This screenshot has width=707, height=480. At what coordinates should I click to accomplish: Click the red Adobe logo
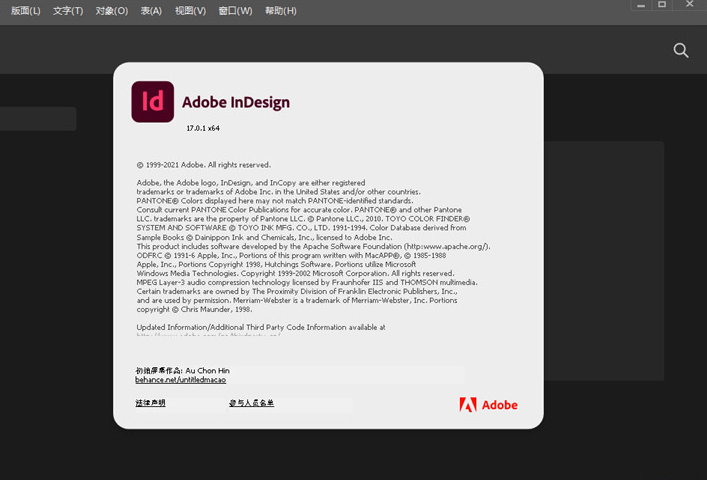(488, 405)
